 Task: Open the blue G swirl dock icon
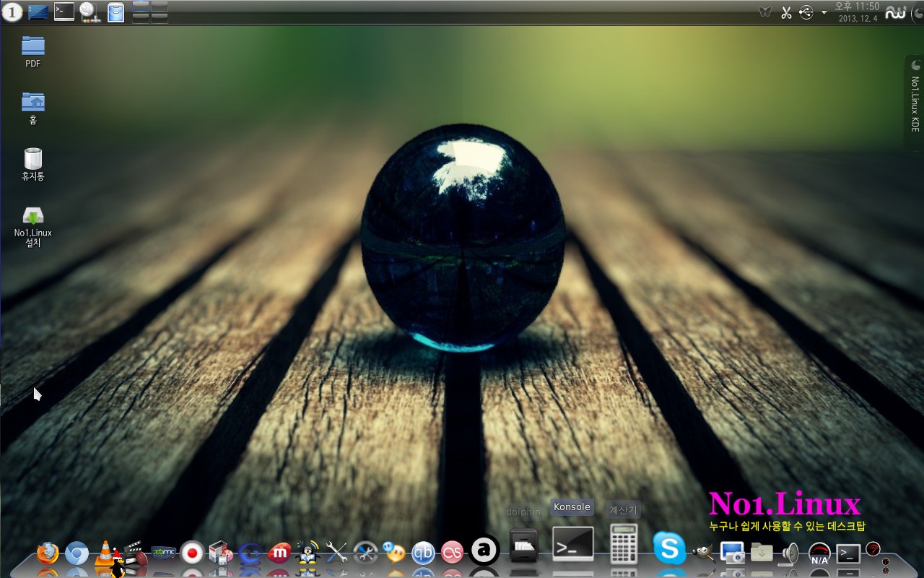tap(250, 553)
